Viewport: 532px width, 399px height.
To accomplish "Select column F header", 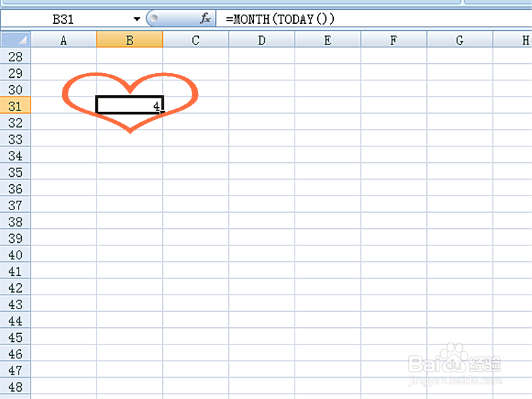I will point(394,40).
